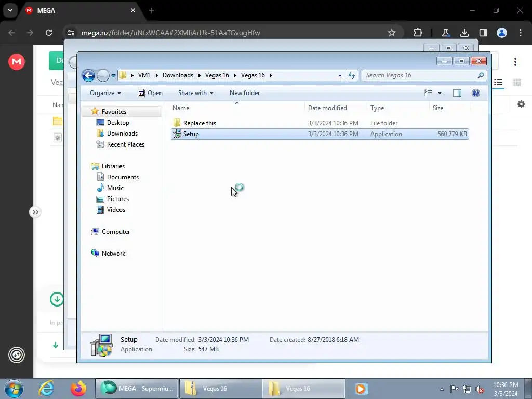
Task: Click the Open toolbar button
Action: (150, 93)
